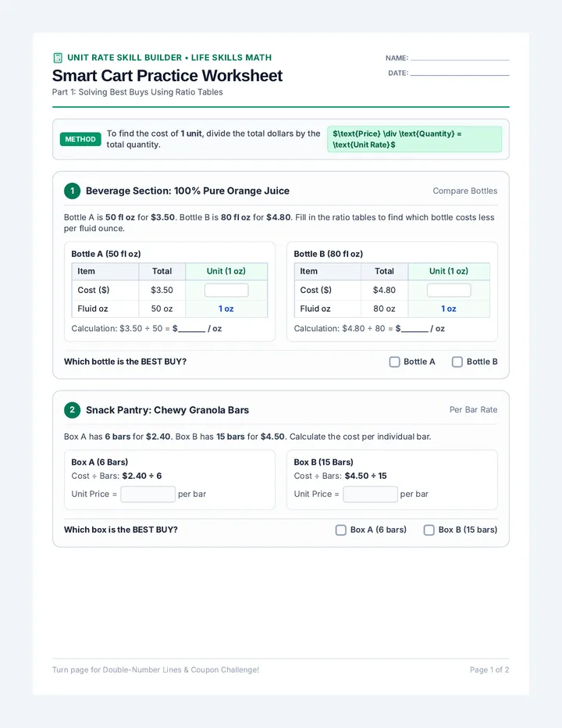562x728 pixels.
Task: Click the '$3.50' total cell in Bottle A table
Action: pyautogui.click(x=162, y=290)
